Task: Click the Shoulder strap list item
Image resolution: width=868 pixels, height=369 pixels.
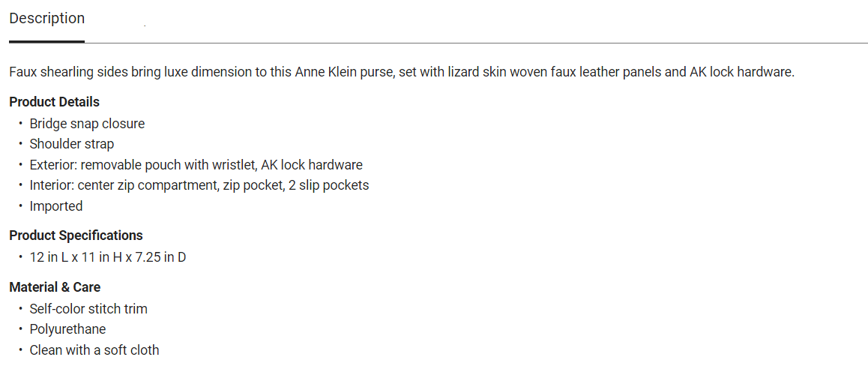Action: [72, 144]
